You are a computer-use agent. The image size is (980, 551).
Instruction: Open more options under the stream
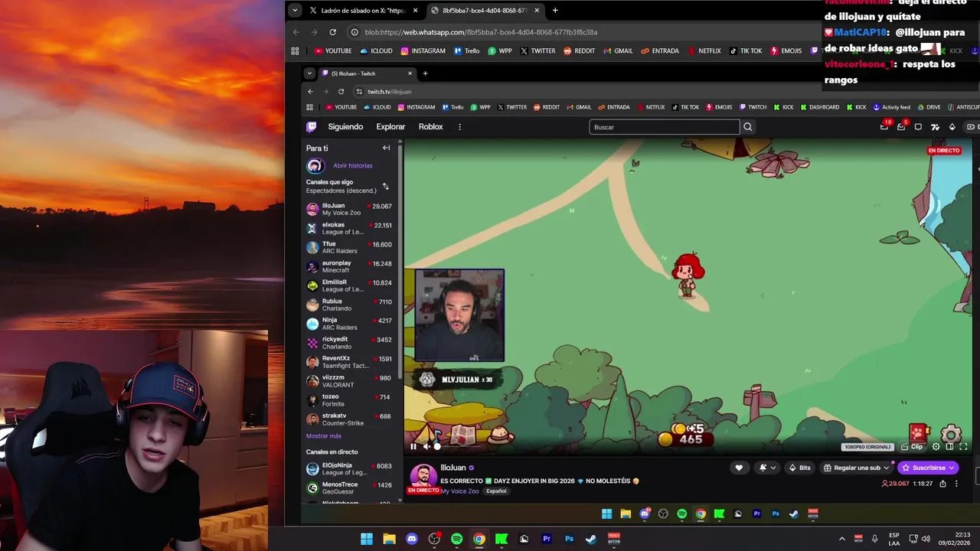click(x=956, y=484)
